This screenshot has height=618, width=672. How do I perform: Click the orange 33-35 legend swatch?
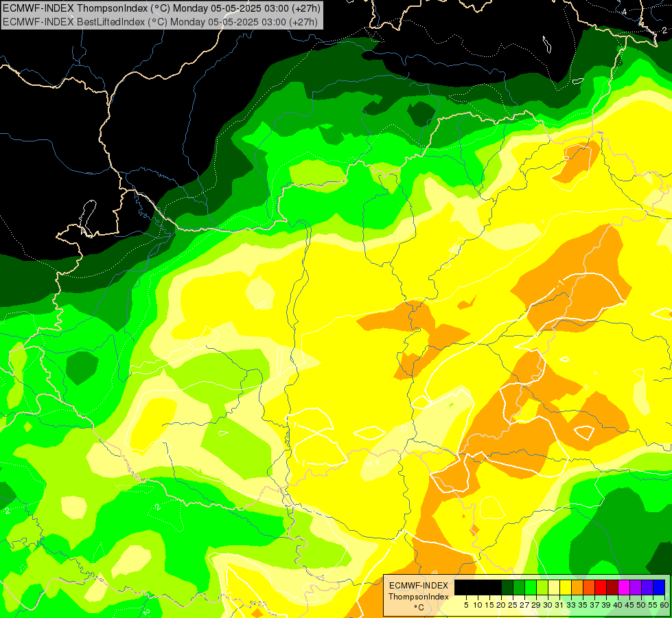tap(577, 587)
